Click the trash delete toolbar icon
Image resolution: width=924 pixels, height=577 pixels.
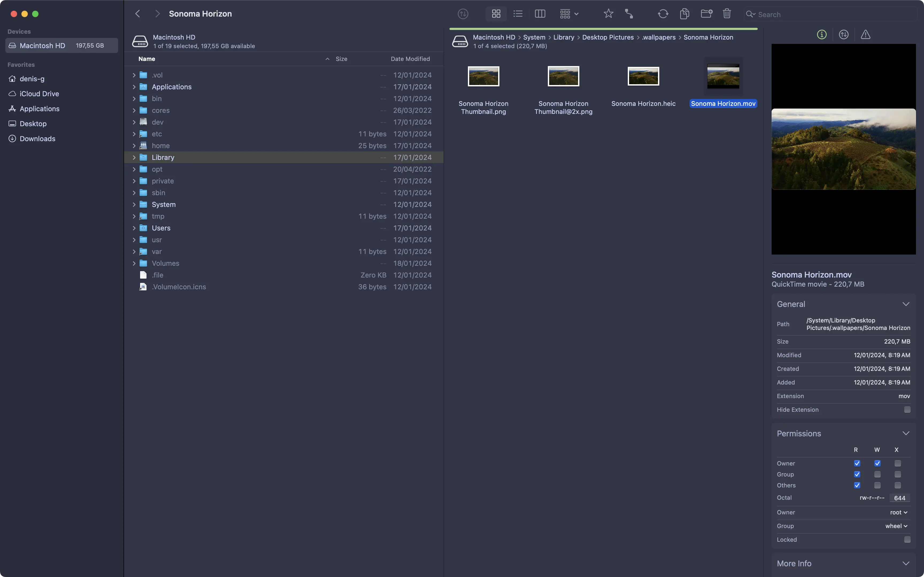[x=727, y=14]
